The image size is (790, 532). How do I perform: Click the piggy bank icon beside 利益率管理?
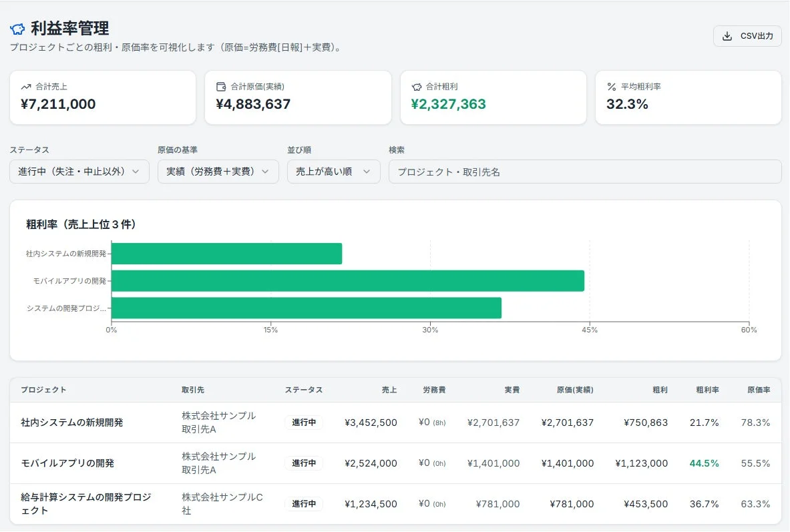[17, 29]
